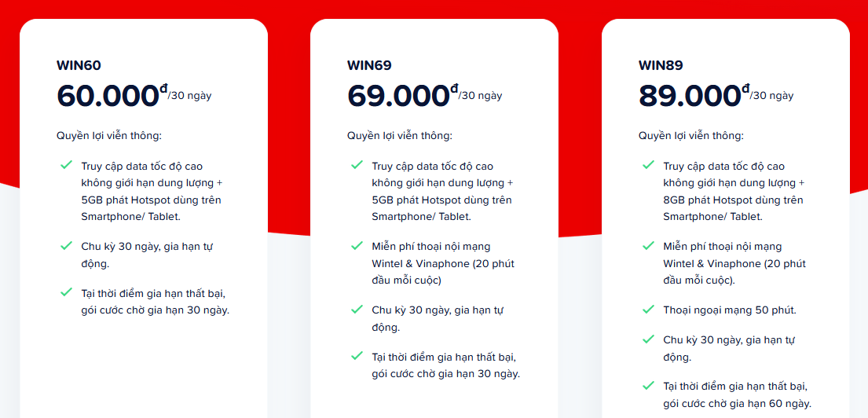
Task: Click 'Quyền lợi viễn thông' heading in WIN89 card
Action: point(690,136)
